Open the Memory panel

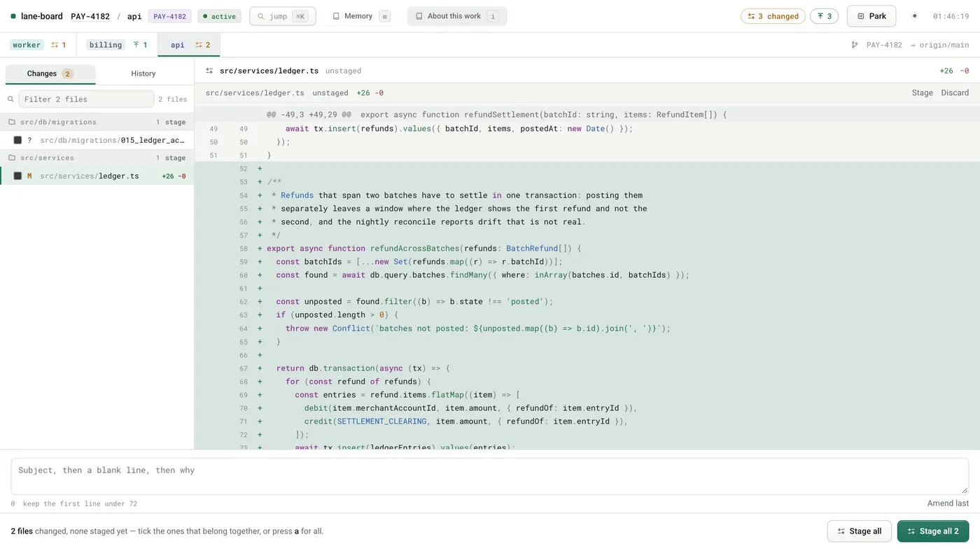[x=360, y=16]
